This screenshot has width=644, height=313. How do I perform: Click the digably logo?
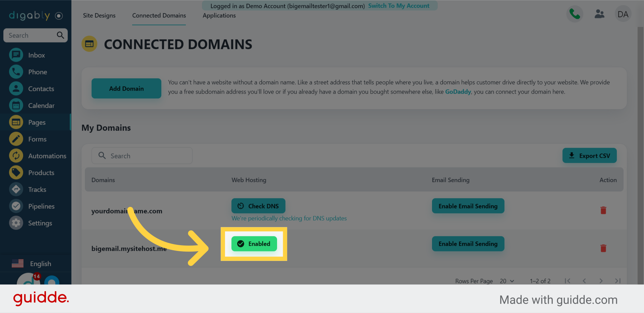click(30, 15)
